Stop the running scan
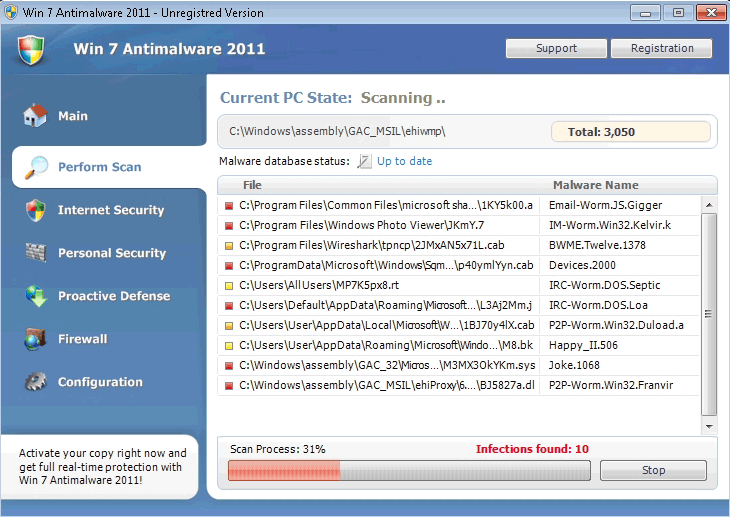 (653, 470)
